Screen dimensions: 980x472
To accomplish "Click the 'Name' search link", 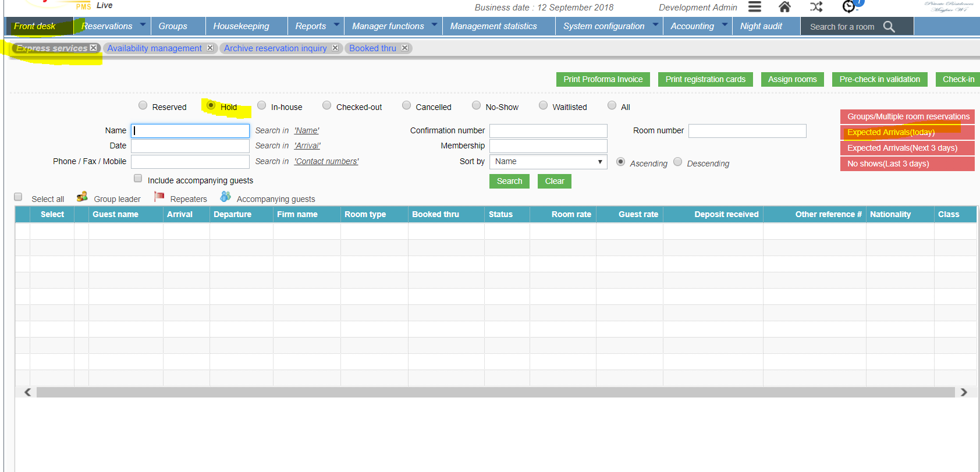I will point(307,130).
